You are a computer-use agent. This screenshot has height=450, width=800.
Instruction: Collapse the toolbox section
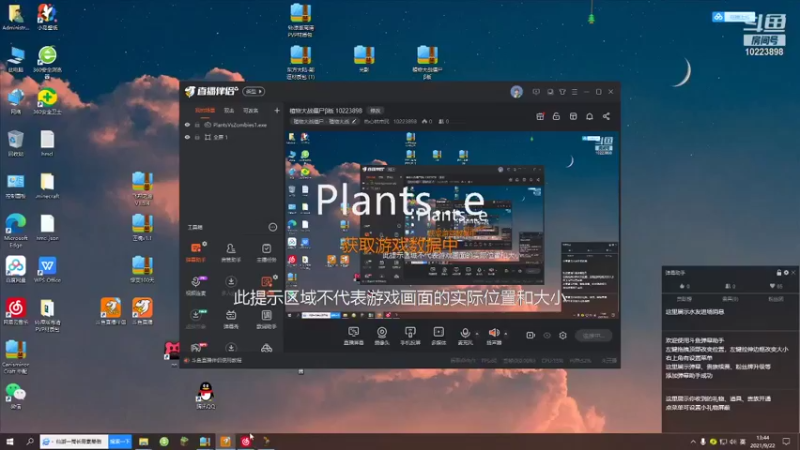click(x=272, y=227)
